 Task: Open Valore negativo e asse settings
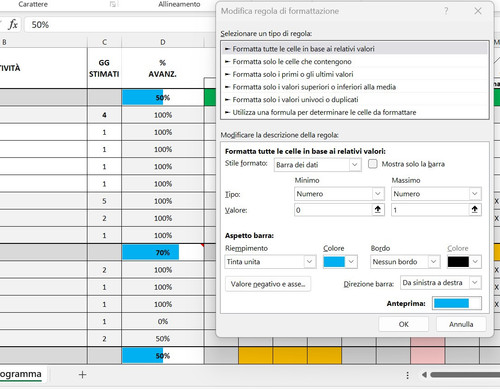[x=268, y=284]
